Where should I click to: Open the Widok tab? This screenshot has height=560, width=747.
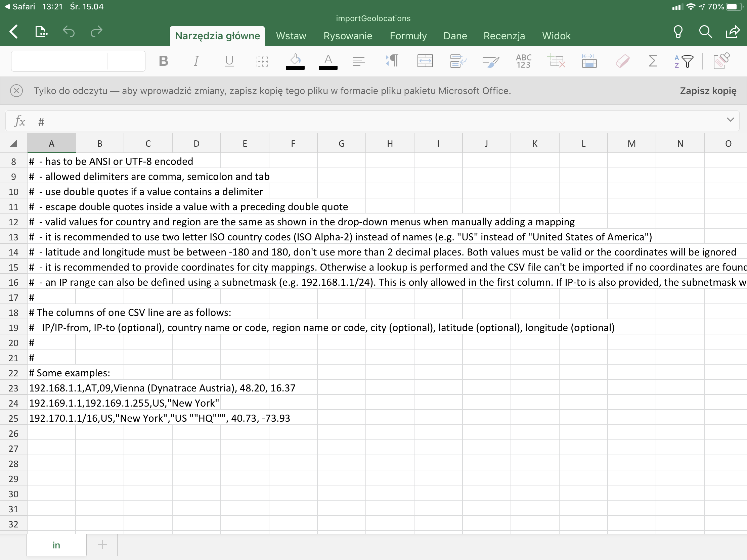(556, 36)
